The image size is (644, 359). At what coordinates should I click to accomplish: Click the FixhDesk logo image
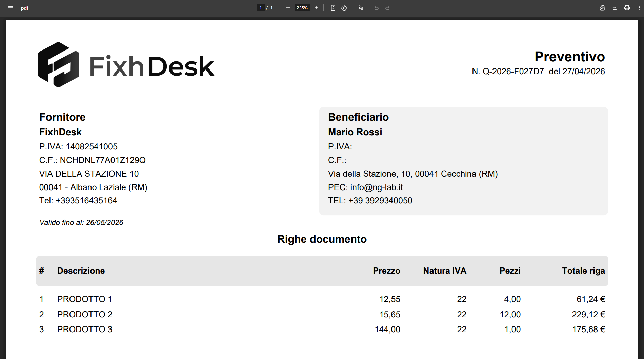click(x=126, y=65)
